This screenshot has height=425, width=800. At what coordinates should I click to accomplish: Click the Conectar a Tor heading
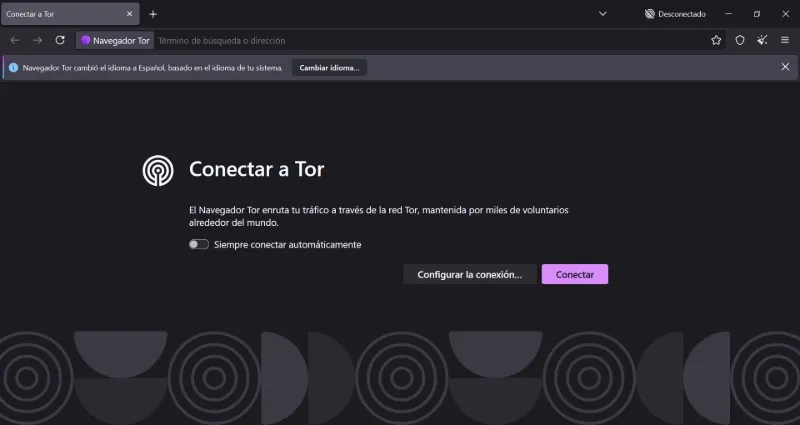click(256, 169)
